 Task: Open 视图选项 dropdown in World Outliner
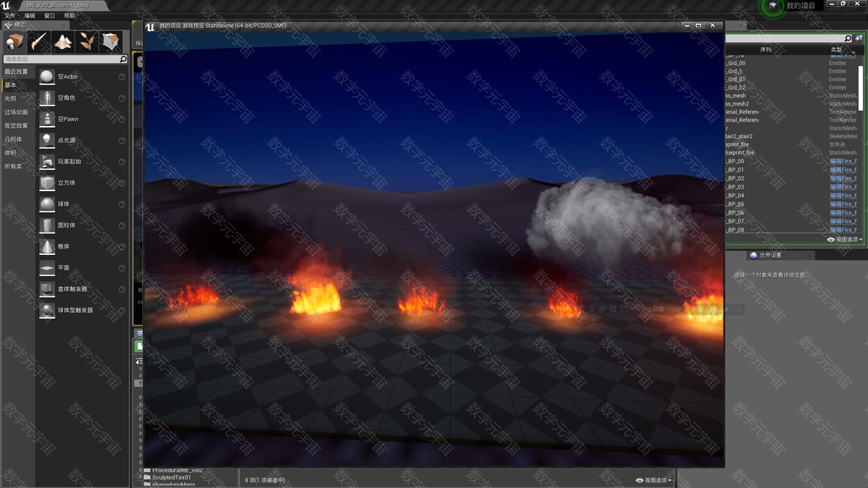coord(844,239)
